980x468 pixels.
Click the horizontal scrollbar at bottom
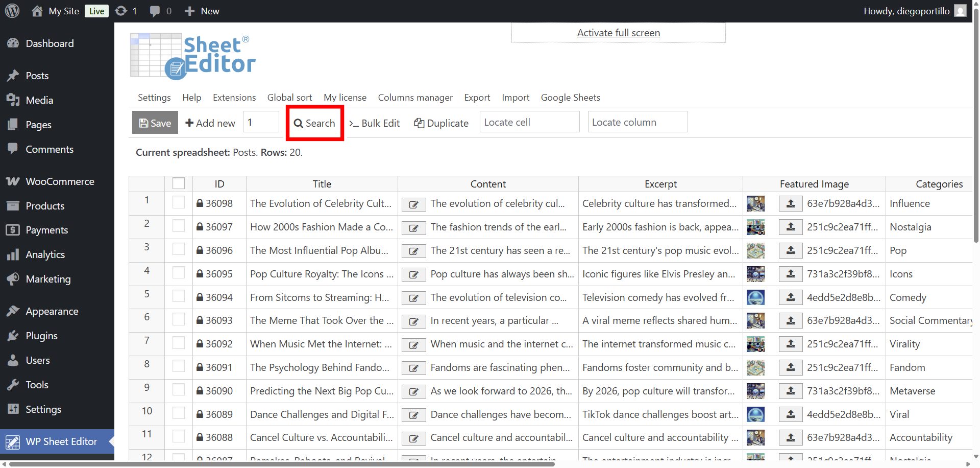pyautogui.click(x=281, y=464)
